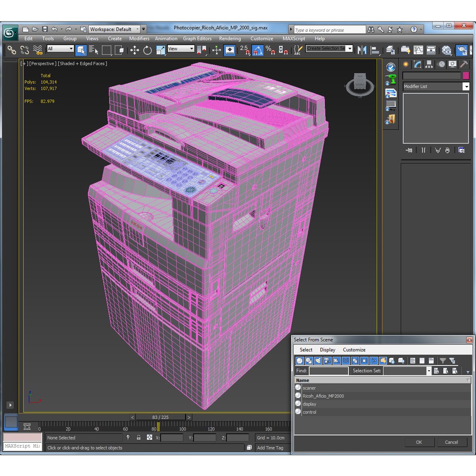Choose the Select and Move tool
This screenshot has width=476, height=476.
coord(134,50)
